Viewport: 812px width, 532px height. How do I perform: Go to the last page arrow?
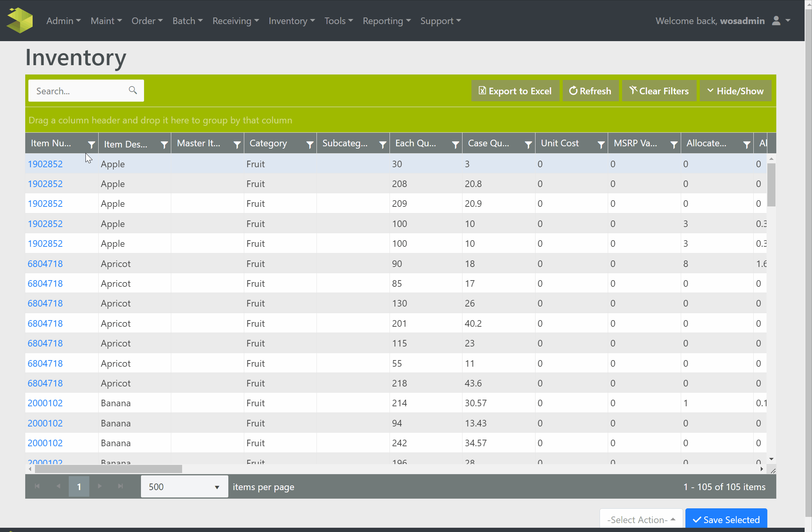pyautogui.click(x=120, y=486)
